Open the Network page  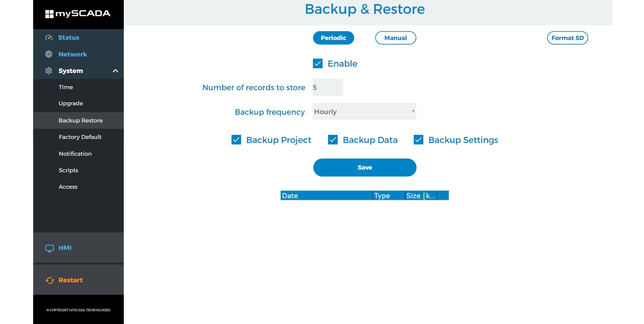(x=73, y=54)
